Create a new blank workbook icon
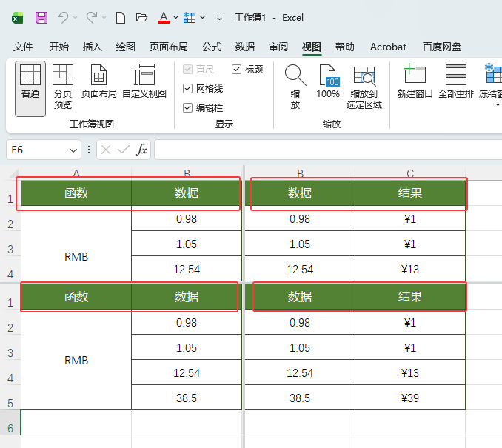Image resolution: width=502 pixels, height=448 pixels. (121, 18)
